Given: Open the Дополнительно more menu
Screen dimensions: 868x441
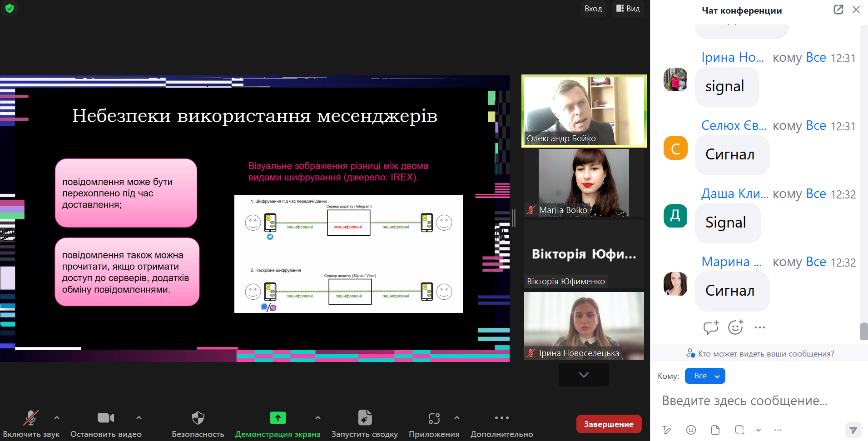Looking at the screenshot, I should click(501, 418).
